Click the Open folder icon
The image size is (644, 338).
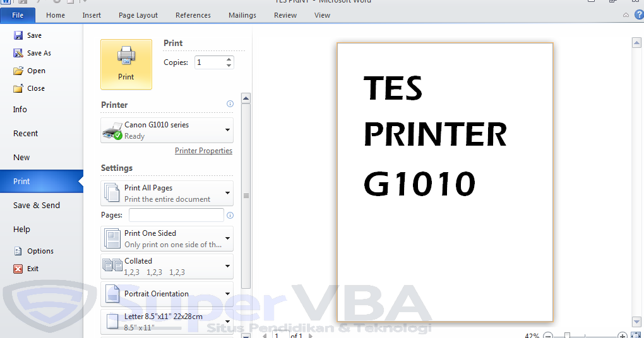(x=18, y=71)
